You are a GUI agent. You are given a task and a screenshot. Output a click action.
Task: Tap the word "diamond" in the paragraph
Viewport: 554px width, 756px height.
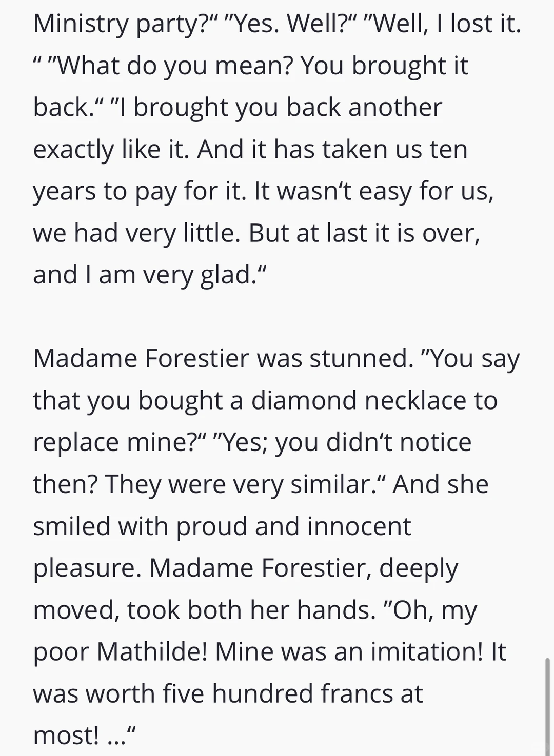304,400
